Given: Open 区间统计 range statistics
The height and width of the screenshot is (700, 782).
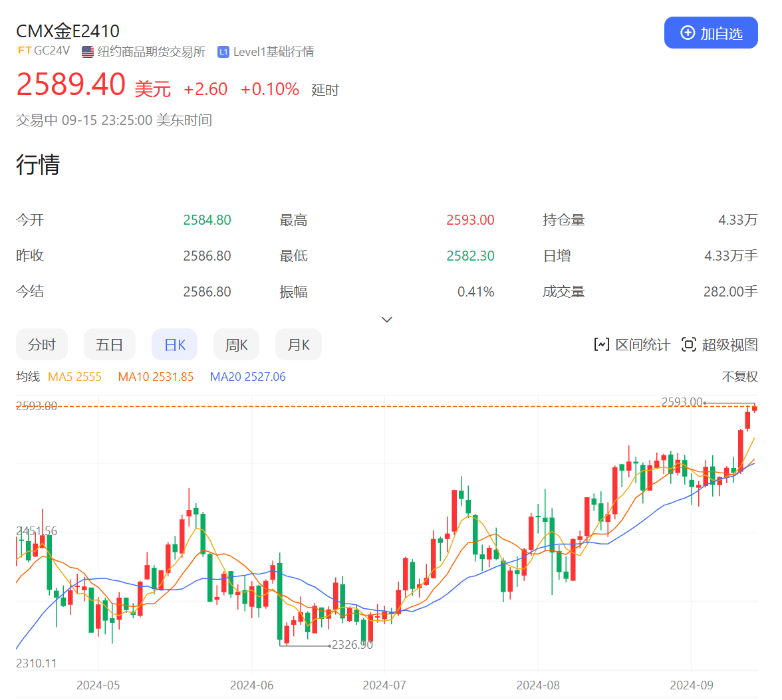Looking at the screenshot, I should tap(632, 344).
